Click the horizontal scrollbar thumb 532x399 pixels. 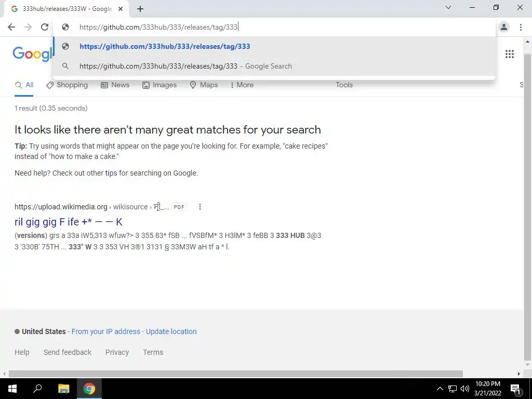(236, 374)
